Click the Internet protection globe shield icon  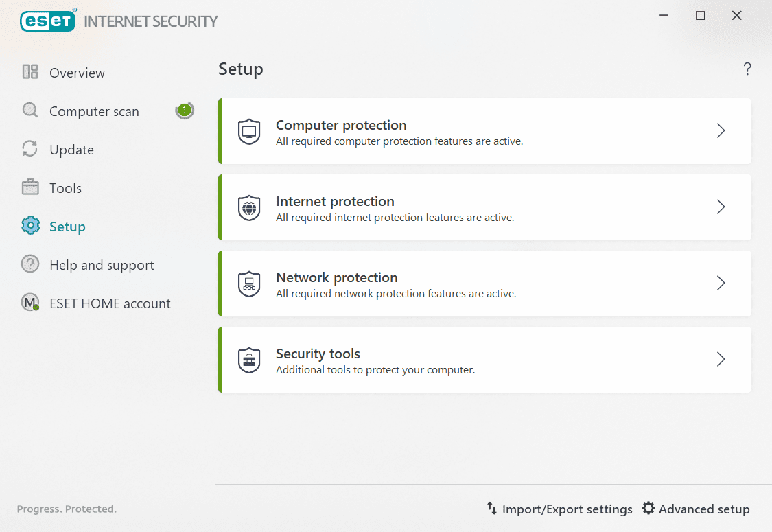(x=248, y=207)
